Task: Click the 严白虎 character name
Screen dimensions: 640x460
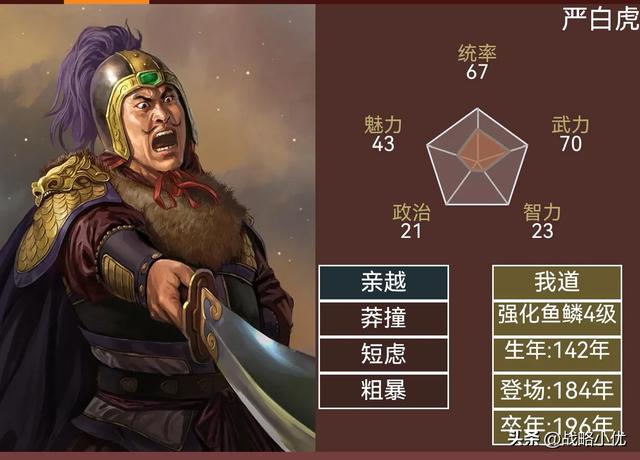Action: coord(601,19)
